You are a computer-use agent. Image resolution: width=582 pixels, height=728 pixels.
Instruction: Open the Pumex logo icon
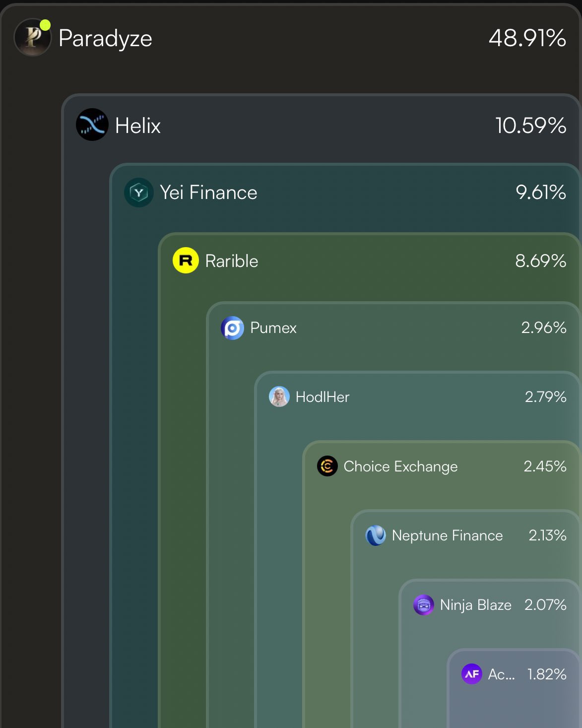coord(232,328)
